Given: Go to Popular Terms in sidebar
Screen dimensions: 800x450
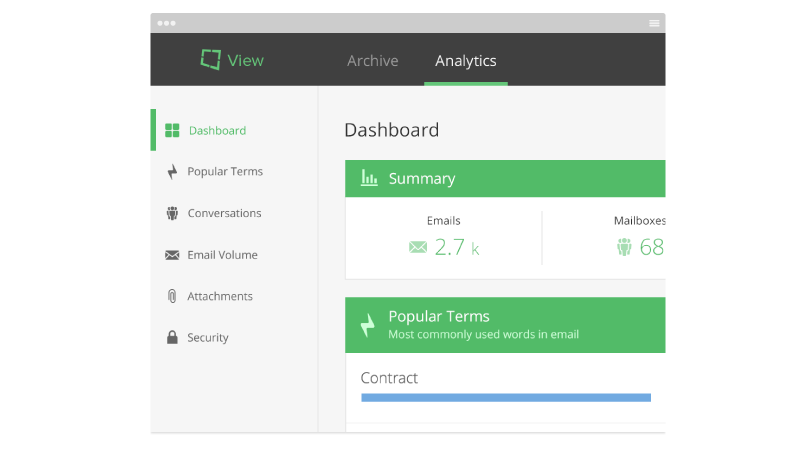Looking at the screenshot, I should [x=225, y=171].
